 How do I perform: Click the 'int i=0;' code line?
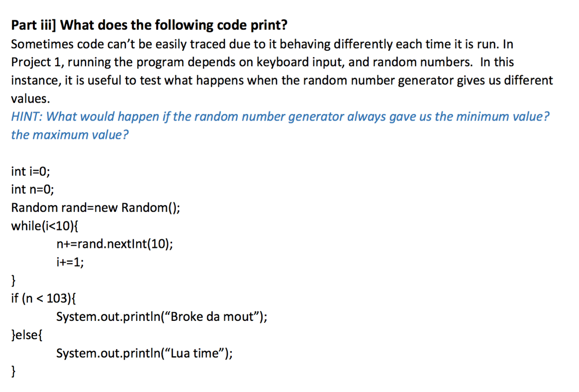point(30,172)
